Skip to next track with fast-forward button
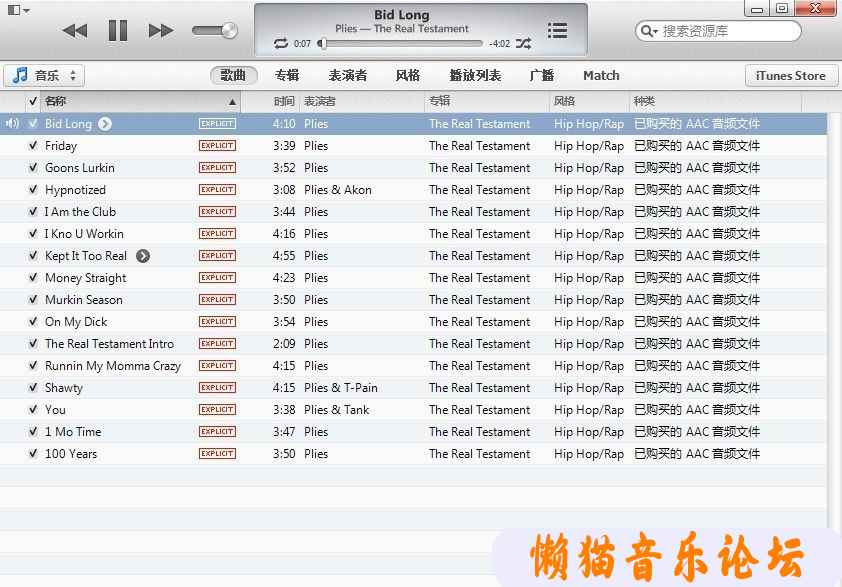The height and width of the screenshot is (587, 842). [x=161, y=31]
